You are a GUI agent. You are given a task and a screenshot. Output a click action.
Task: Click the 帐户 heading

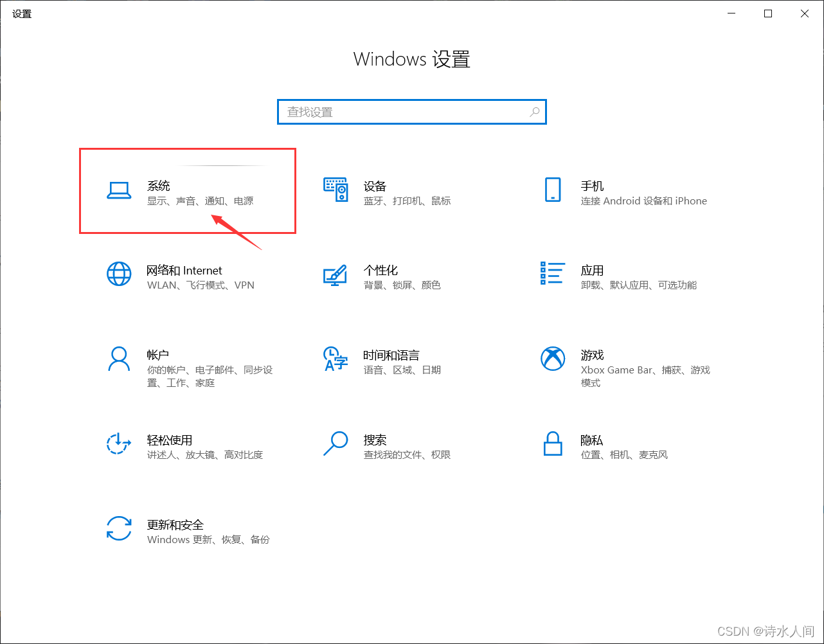(158, 355)
